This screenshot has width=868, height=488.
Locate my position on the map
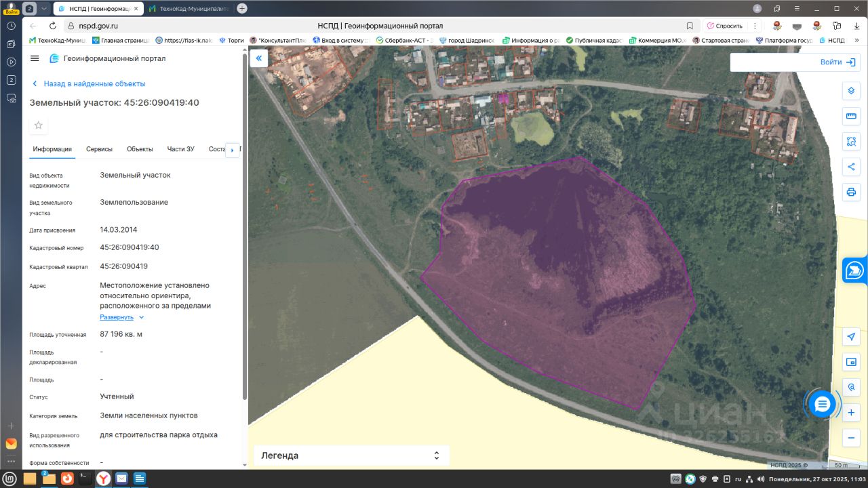[x=851, y=337]
